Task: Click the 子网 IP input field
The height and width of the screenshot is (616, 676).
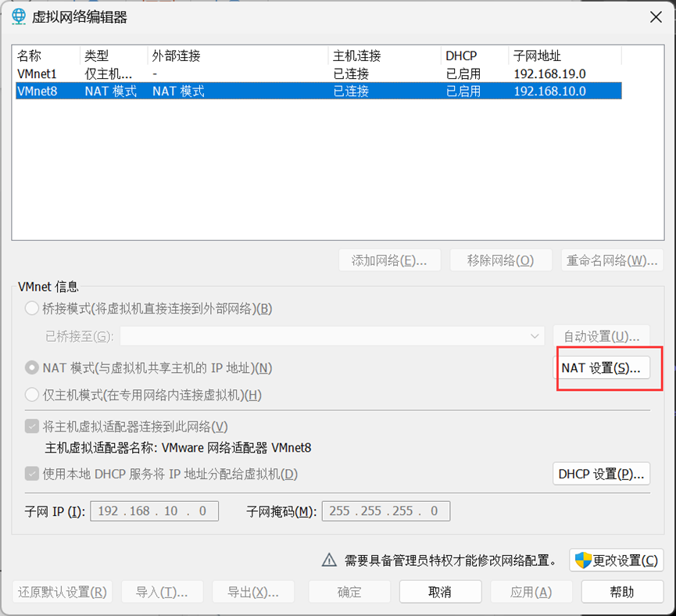Action: (154, 511)
